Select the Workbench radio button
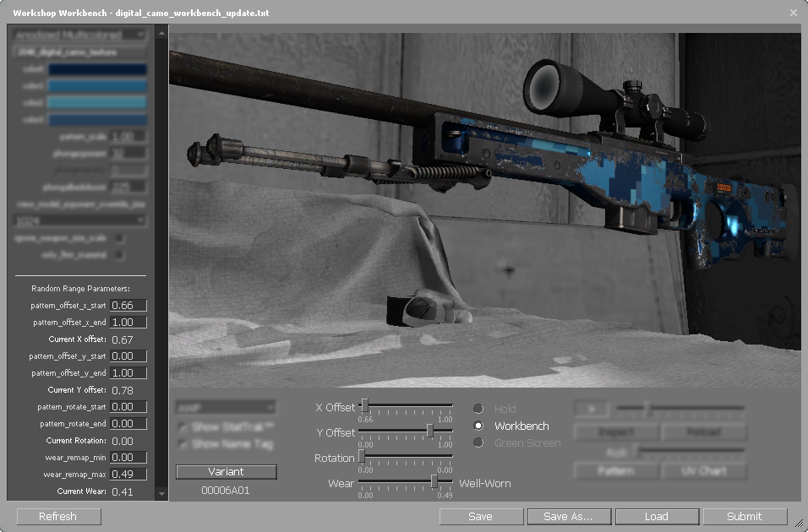This screenshot has width=808, height=532. [x=478, y=426]
